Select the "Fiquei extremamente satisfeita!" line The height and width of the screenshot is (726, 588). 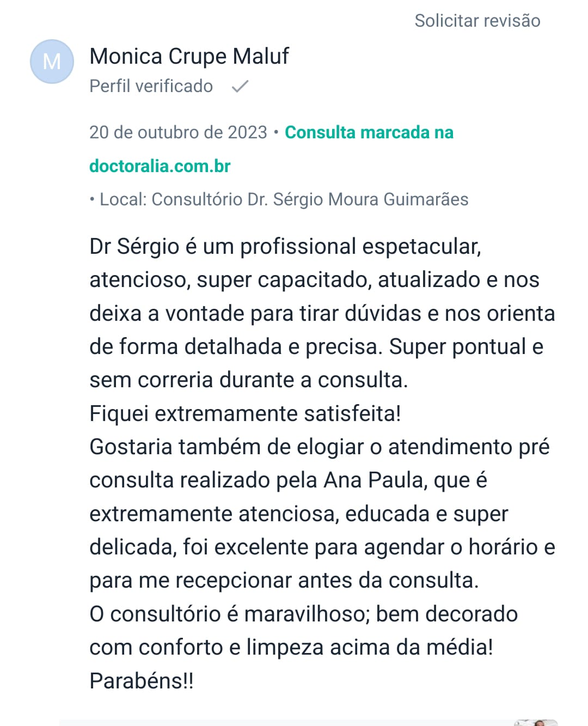(245, 413)
